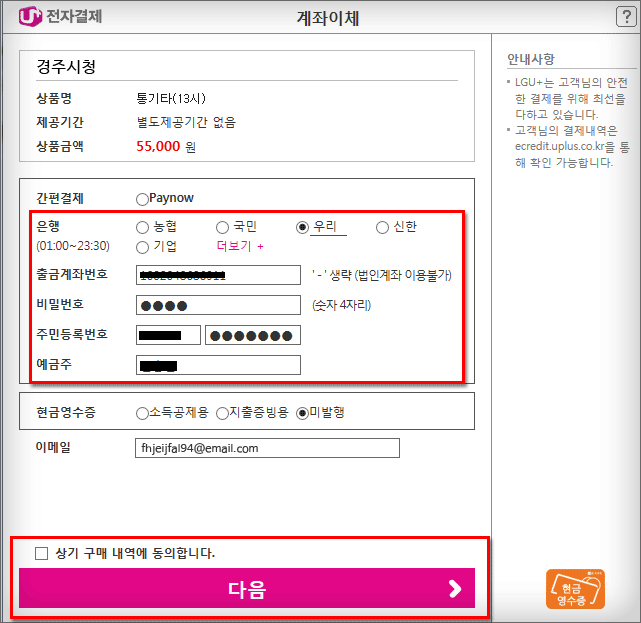
Task: Check 상기 구매 내역에 동의합니다 checkbox
Action: [41, 554]
